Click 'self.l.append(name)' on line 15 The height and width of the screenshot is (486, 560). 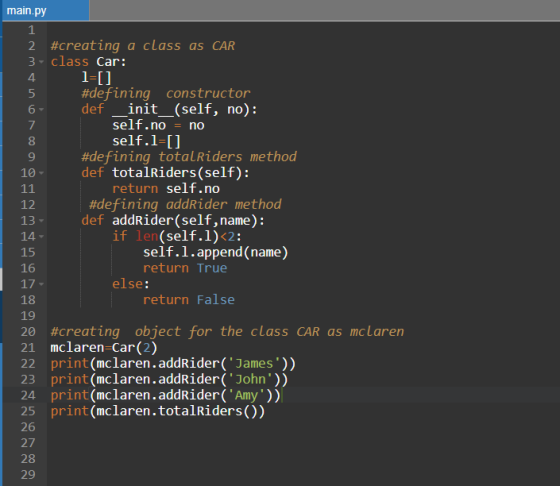click(x=215, y=252)
